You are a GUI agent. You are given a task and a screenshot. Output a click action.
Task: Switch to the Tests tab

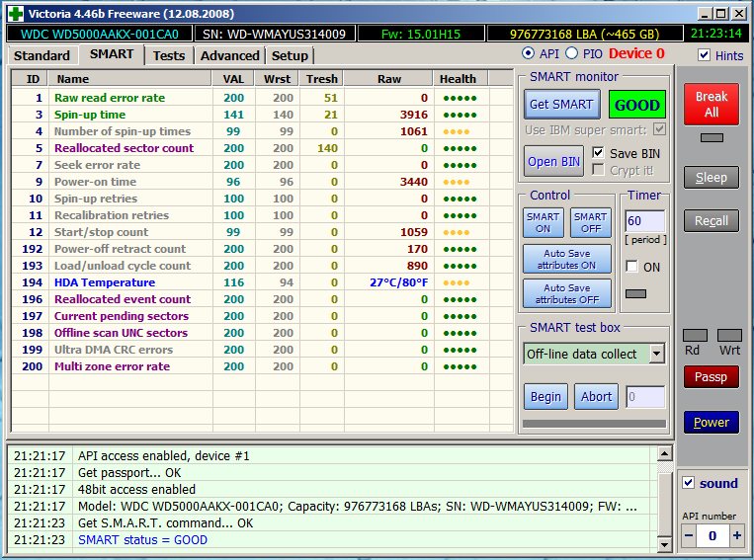pos(169,55)
